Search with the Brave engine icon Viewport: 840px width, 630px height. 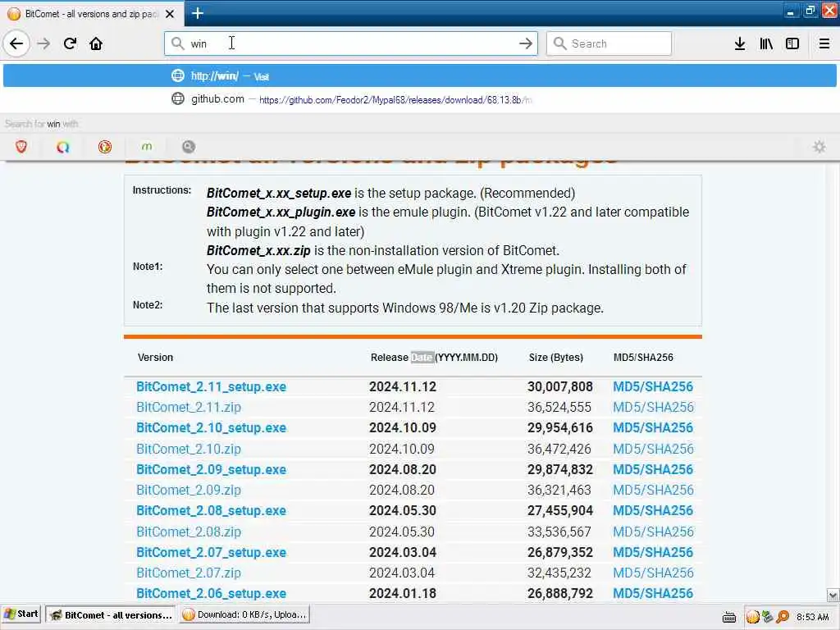click(21, 147)
